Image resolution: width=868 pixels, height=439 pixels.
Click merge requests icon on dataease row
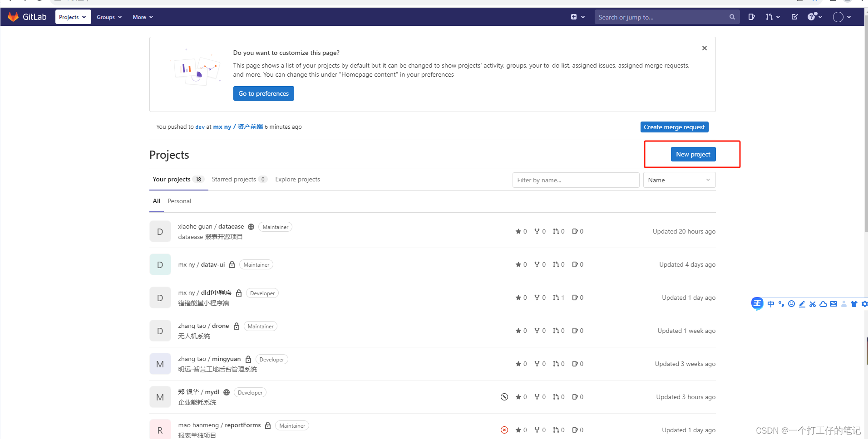click(556, 231)
